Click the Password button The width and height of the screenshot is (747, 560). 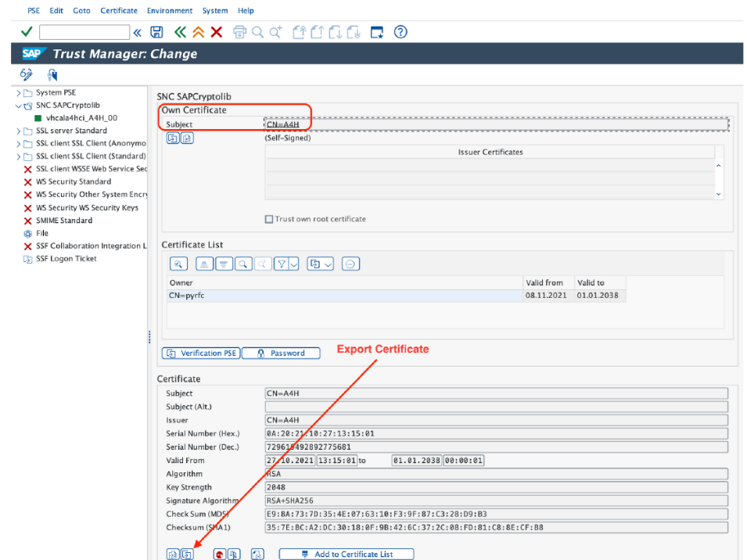tap(281, 354)
